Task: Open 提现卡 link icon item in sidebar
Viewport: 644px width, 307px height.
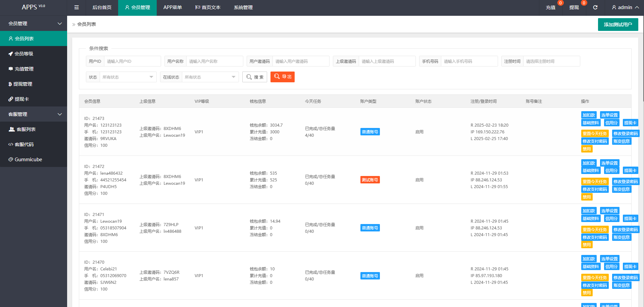Action: click(x=21, y=99)
